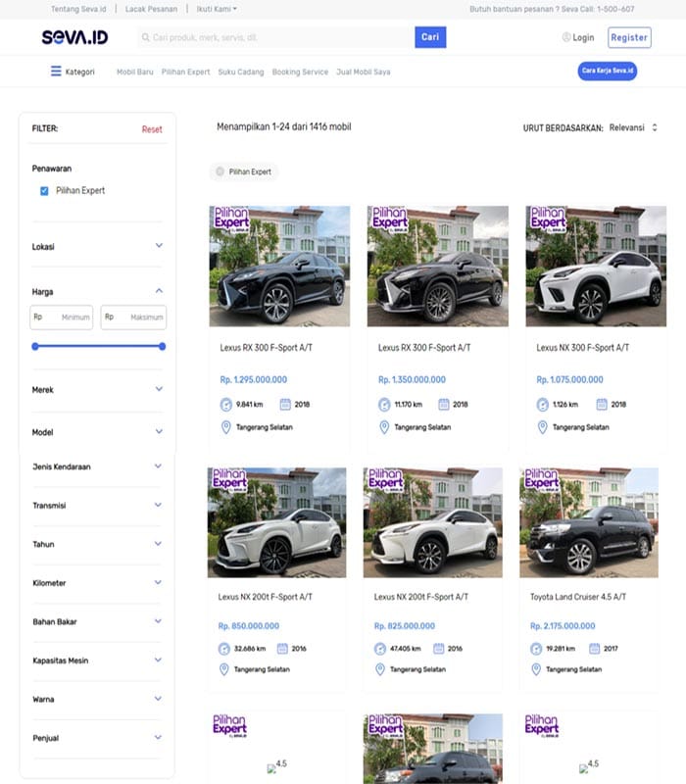Reset all filters
This screenshot has width=686, height=784.
coord(152,129)
